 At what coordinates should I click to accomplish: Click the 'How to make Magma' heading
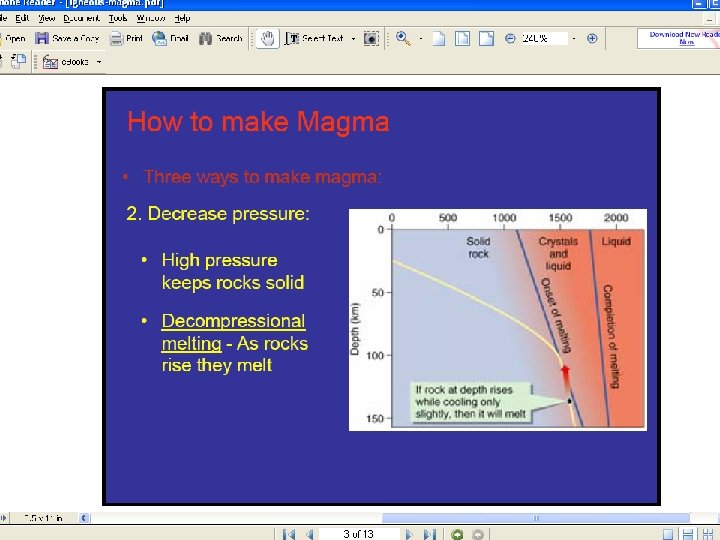tap(258, 122)
